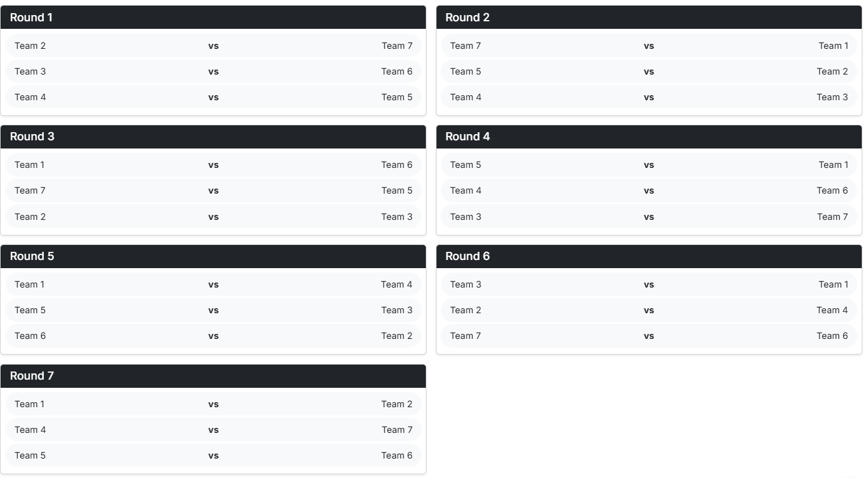Viewport: 868px width, 478px height.
Task: Select the Team 5 vs Team 6 match in Round 7
Action: (x=214, y=455)
